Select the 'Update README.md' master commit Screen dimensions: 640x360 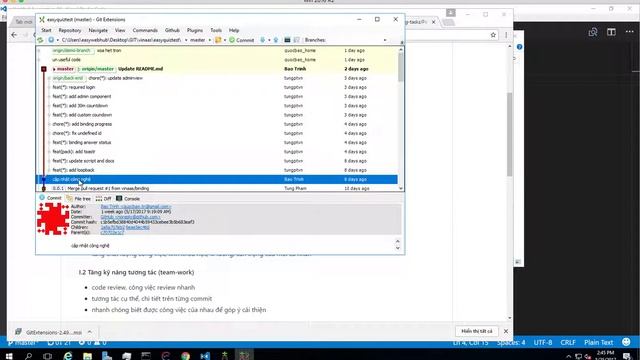217,69
